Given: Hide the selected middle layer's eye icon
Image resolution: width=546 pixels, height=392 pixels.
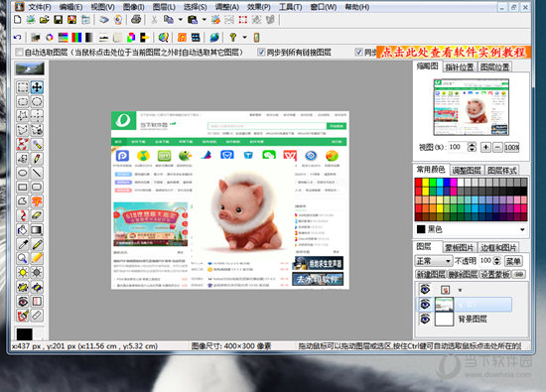Looking at the screenshot, I should coord(425,305).
